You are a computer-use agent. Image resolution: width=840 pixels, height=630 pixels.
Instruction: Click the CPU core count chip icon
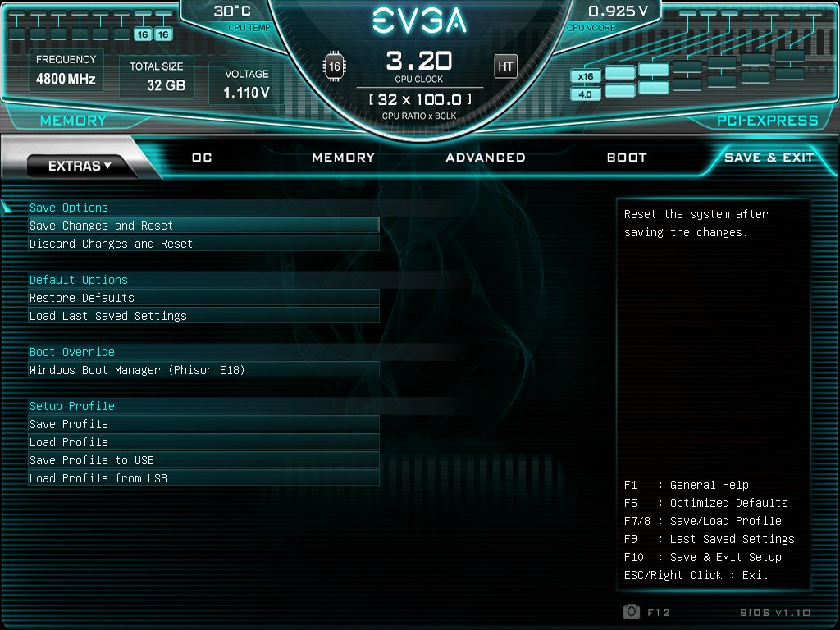point(335,66)
